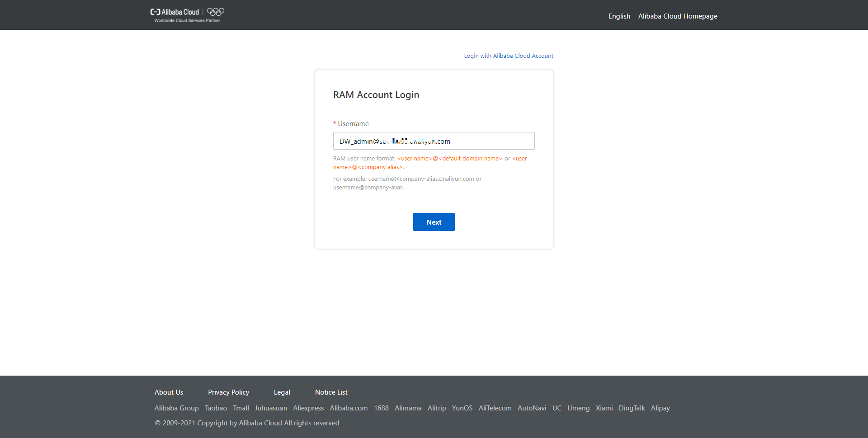Focus the Username input field
Viewport: 868px width, 438px height.
[x=434, y=141]
